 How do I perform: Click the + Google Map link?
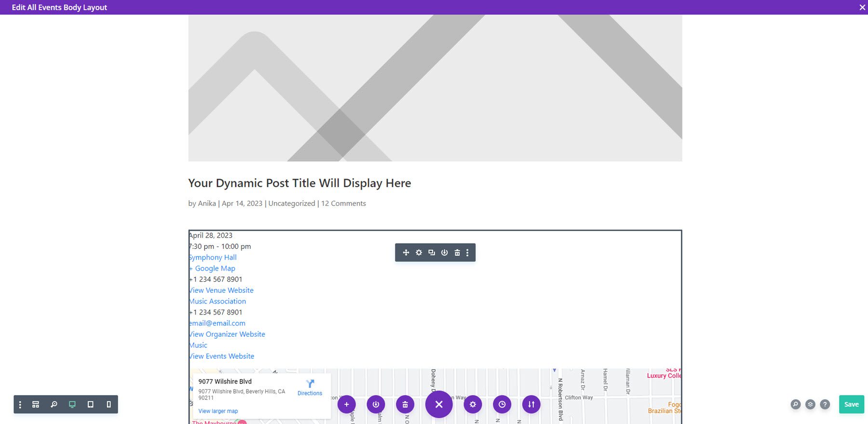[x=212, y=269]
